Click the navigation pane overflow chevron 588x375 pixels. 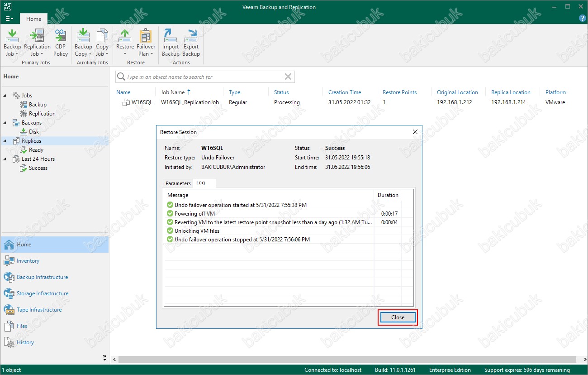tap(105, 357)
